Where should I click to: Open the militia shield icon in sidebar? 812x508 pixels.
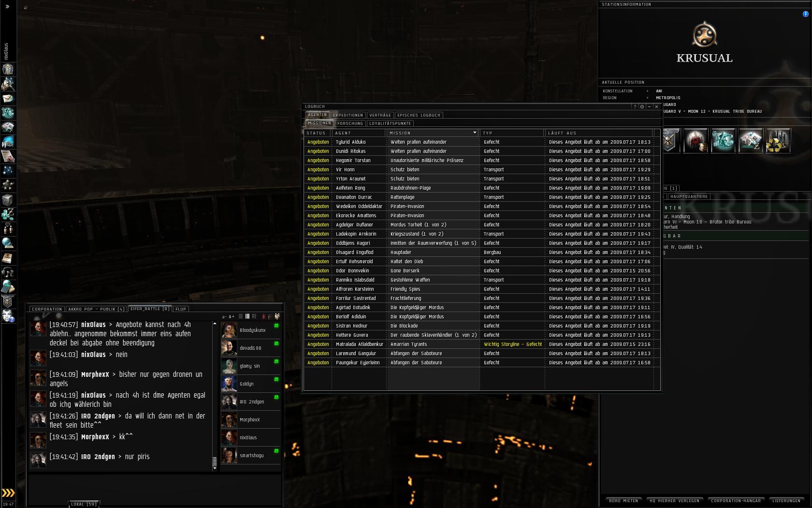point(8,301)
